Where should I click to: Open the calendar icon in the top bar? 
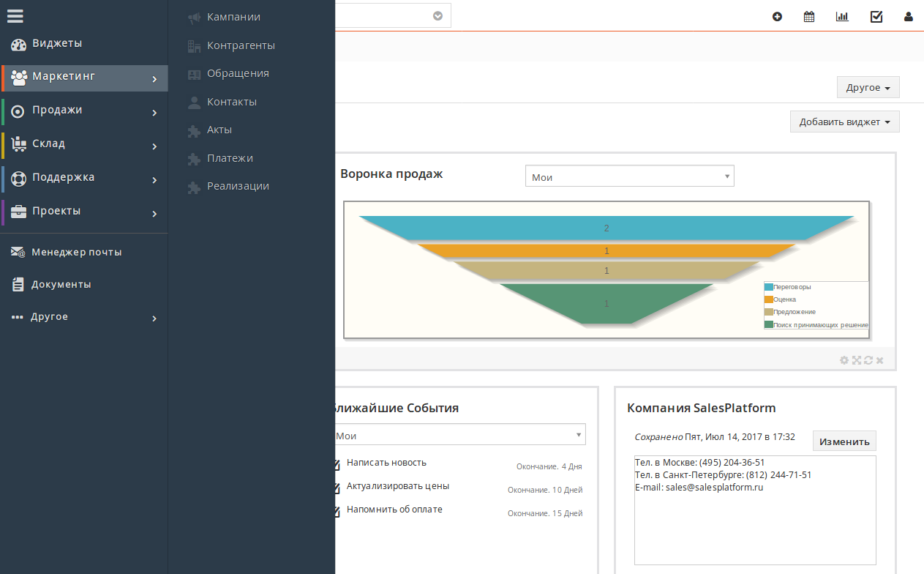pos(809,16)
